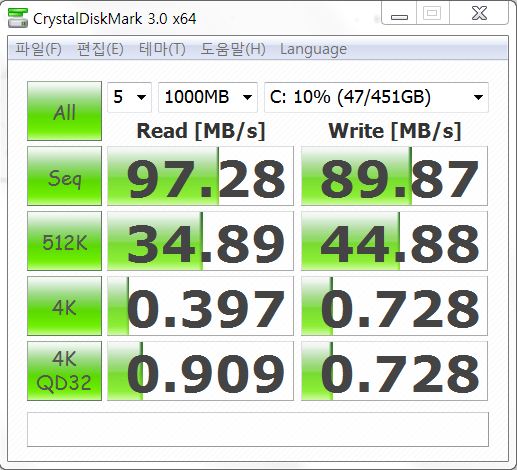Start the 4K random test
Viewport: 517px width, 470px height.
coord(64,306)
